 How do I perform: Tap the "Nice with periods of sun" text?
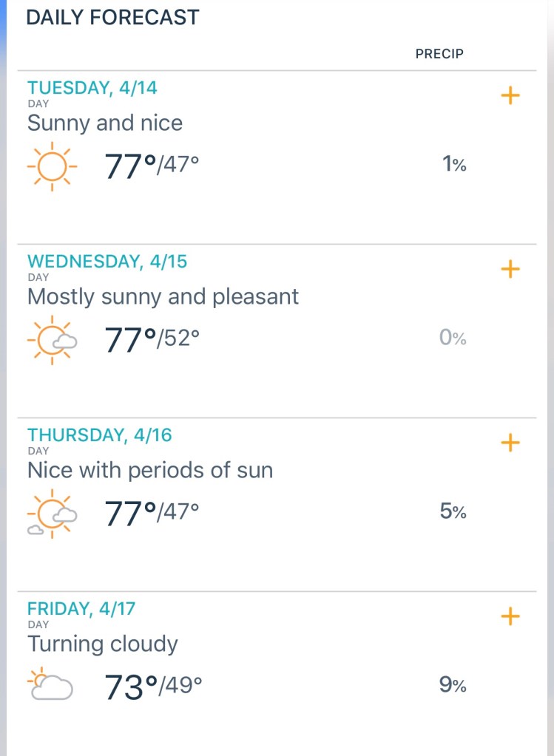(x=150, y=470)
